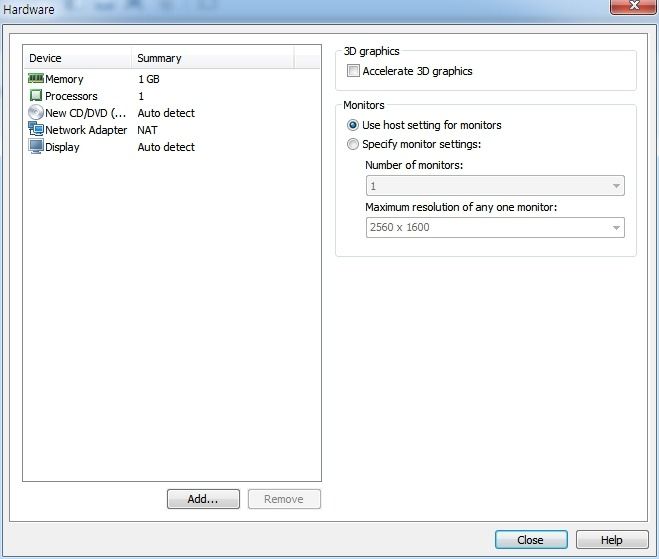The image size is (659, 559).
Task: Select the Network Adapter row label
Action: click(86, 130)
